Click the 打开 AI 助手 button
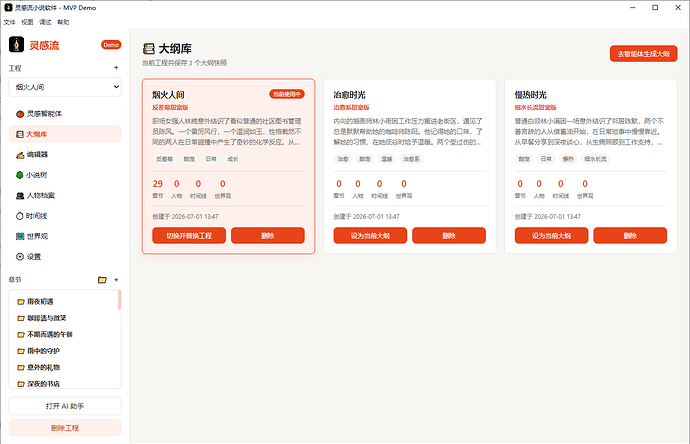 point(65,406)
